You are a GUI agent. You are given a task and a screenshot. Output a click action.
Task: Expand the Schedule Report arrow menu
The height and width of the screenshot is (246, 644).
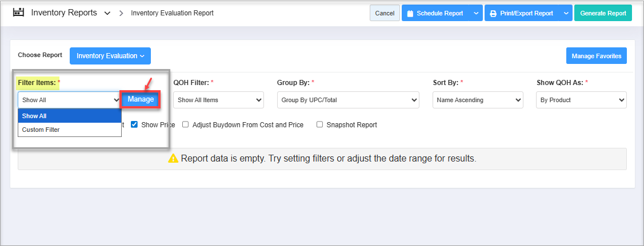477,13
